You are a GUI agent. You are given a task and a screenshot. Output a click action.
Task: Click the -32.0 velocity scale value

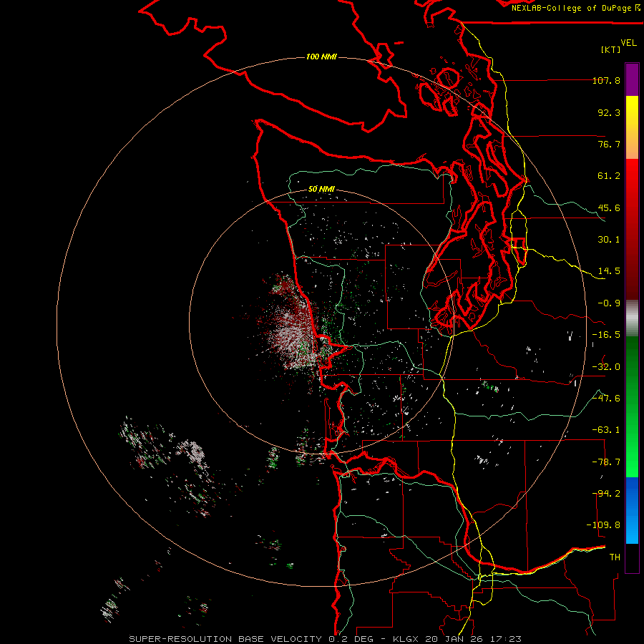(x=607, y=367)
